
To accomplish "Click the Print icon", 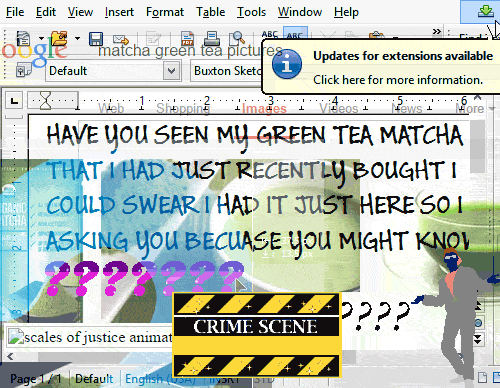I will click(212, 38).
